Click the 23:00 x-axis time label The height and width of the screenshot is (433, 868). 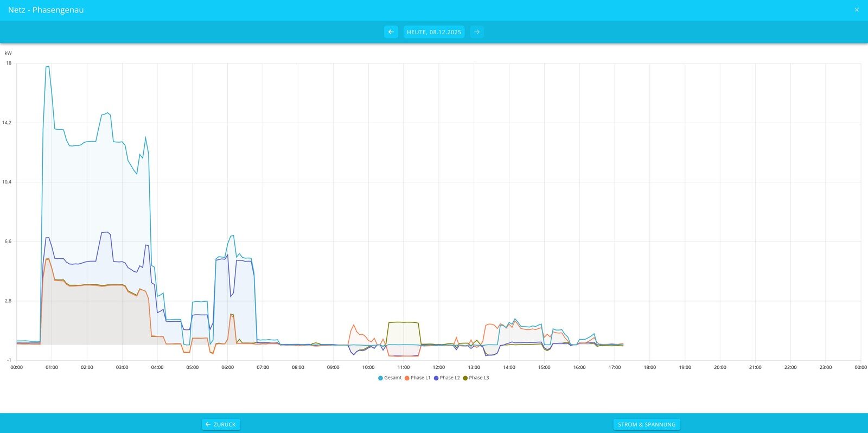(826, 367)
